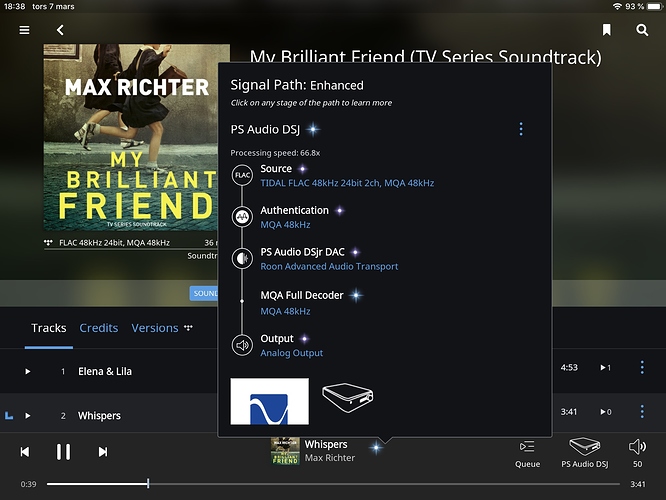Click Max Richter artist name in playback bar
Viewport: 666px width, 500px height.
coord(330,458)
